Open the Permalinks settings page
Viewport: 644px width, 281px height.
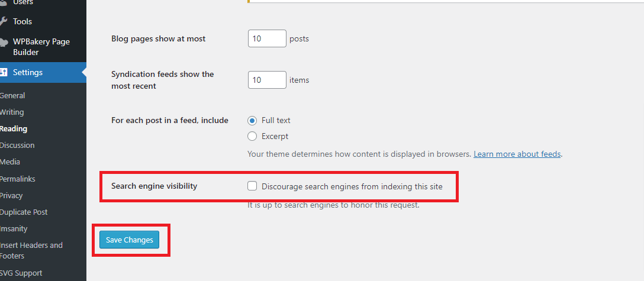tap(18, 178)
